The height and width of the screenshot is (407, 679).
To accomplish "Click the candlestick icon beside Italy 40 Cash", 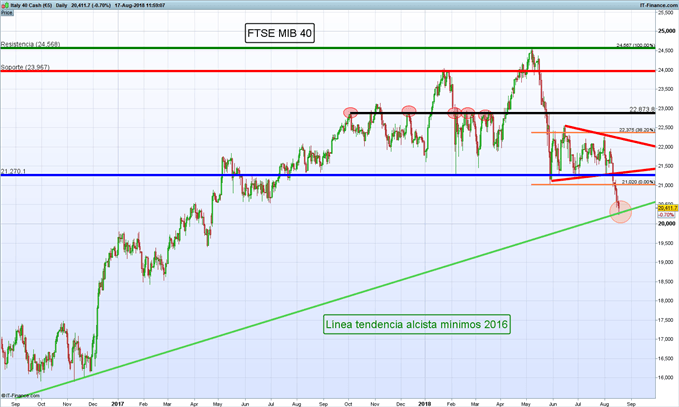I will pyautogui.click(x=6, y=6).
